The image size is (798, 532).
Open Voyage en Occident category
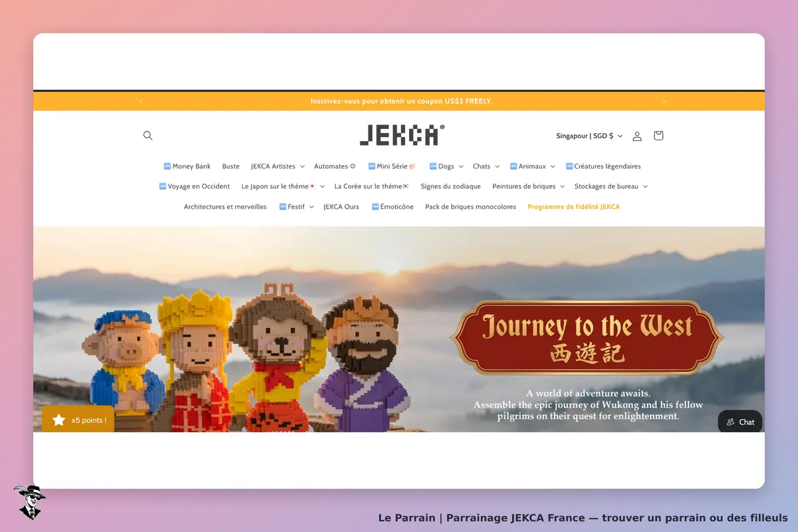pos(194,186)
